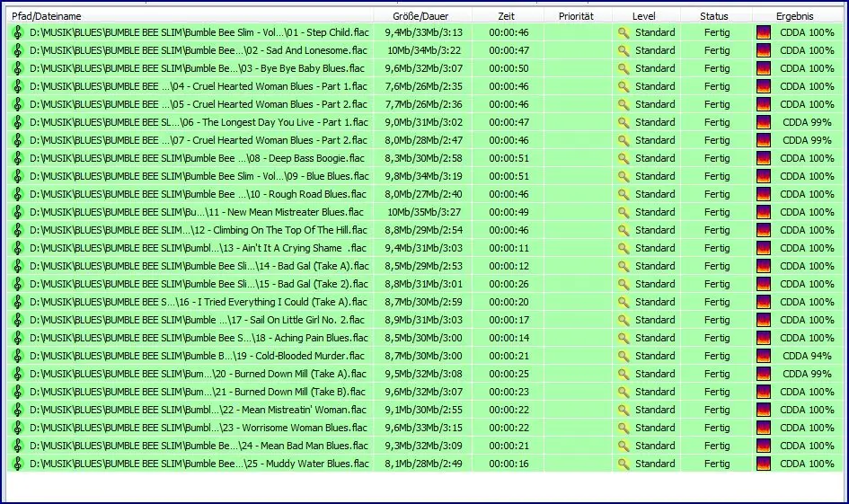Select file 06 - The Longest Day You Live - Part 1.flac
Viewport: 849px width, 504px height.
(x=199, y=122)
